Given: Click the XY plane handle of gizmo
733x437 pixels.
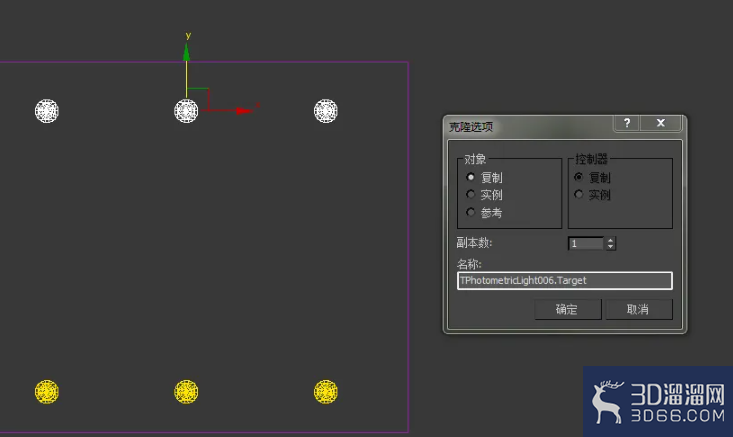Looking at the screenshot, I should [x=198, y=98].
